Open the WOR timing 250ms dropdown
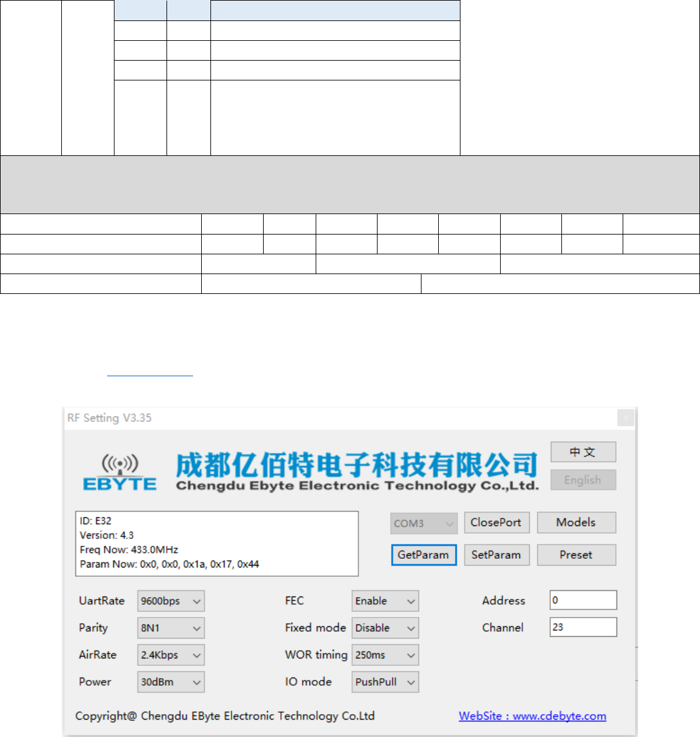The height and width of the screenshot is (737, 700). tap(385, 655)
